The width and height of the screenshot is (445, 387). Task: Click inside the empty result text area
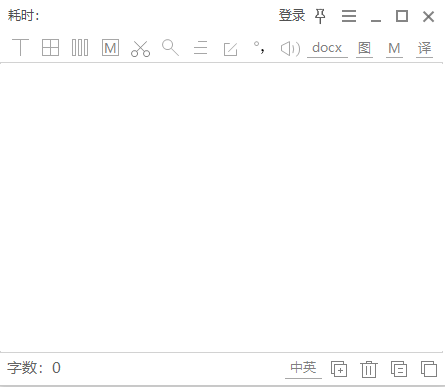pyautogui.click(x=222, y=207)
